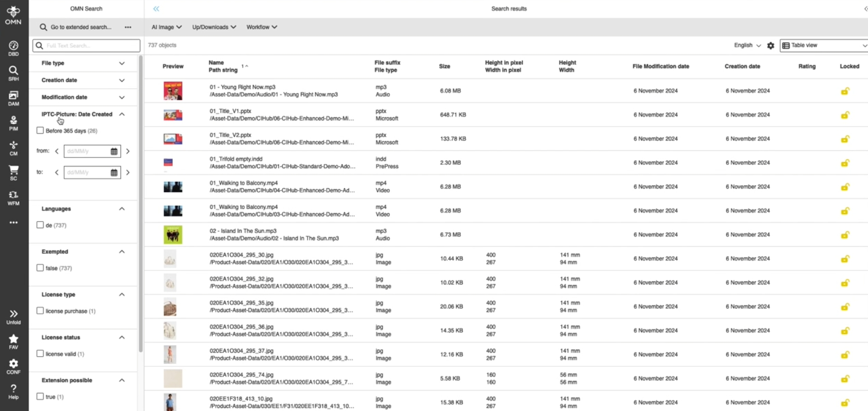Expand the File type filter section

tap(121, 63)
